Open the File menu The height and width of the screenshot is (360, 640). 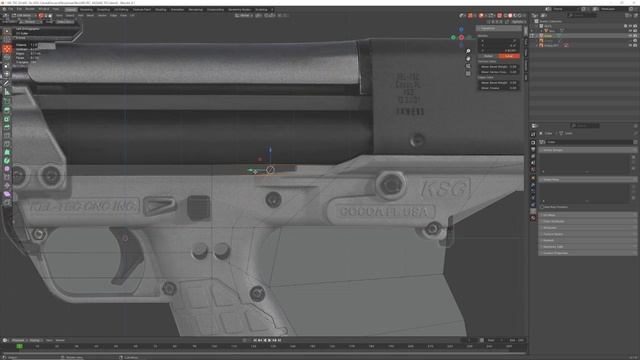coord(10,9)
